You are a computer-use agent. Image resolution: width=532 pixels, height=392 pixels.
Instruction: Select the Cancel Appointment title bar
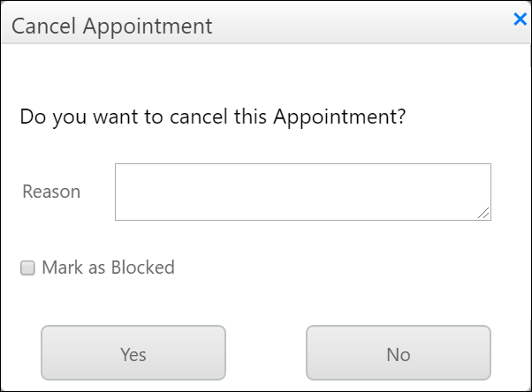pos(265,26)
